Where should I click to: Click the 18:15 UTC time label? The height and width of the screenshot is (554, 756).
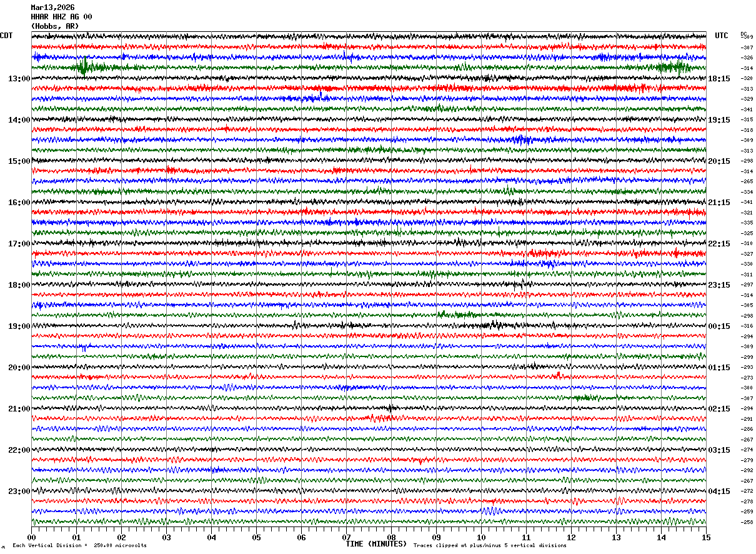(720, 79)
